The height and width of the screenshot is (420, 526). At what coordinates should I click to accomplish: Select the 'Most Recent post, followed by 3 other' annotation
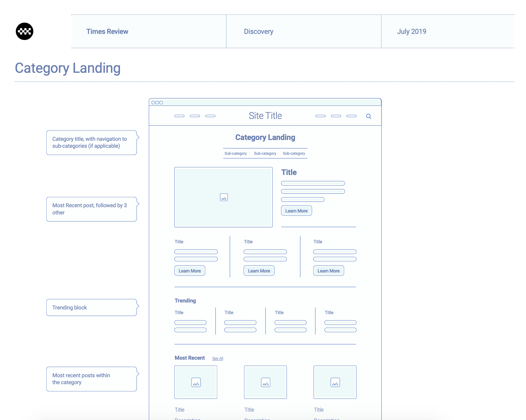point(93,209)
